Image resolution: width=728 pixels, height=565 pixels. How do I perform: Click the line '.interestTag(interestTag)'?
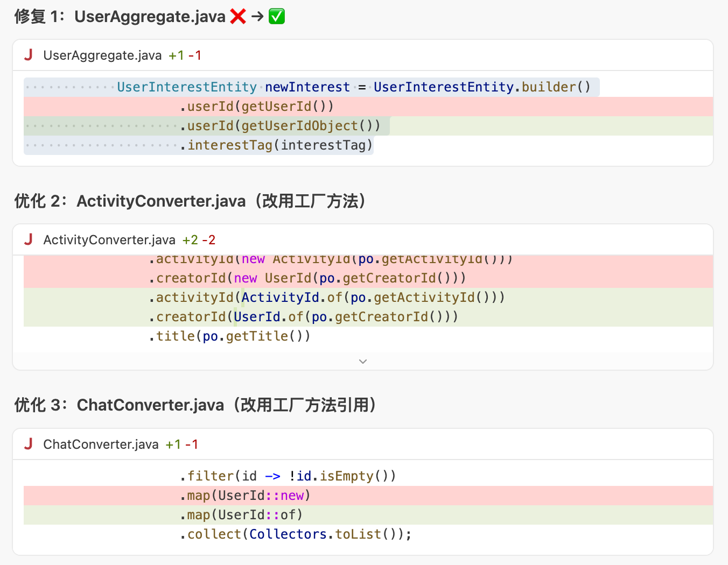pos(199,145)
